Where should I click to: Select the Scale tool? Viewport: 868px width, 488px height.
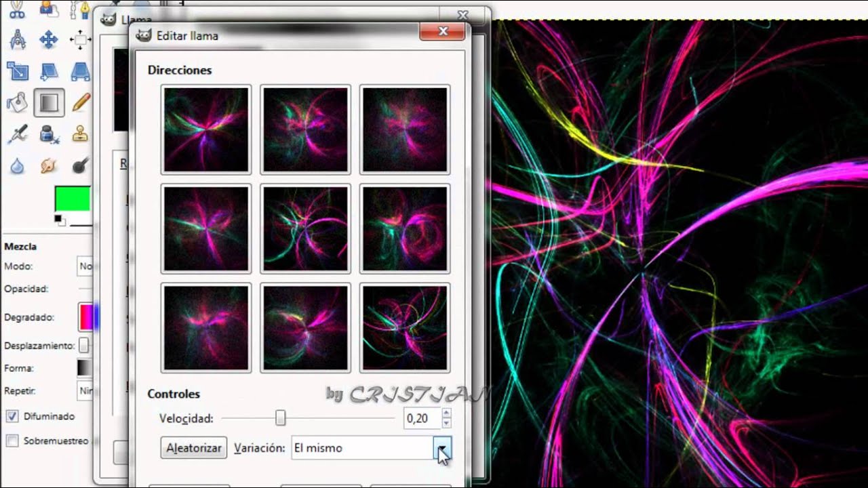pyautogui.click(x=16, y=70)
